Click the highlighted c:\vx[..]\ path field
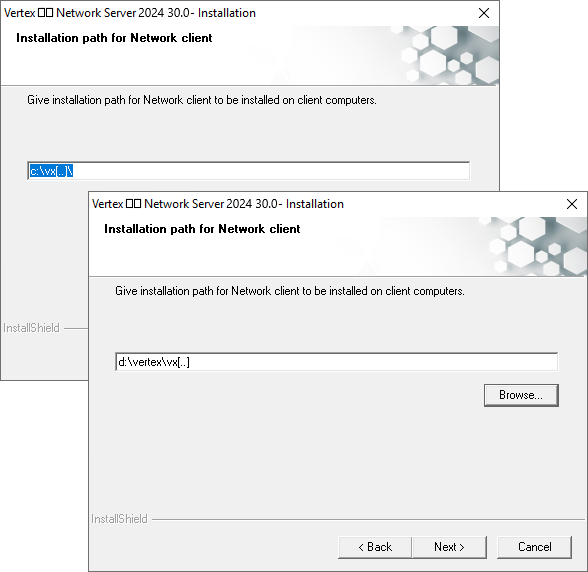 [248, 171]
